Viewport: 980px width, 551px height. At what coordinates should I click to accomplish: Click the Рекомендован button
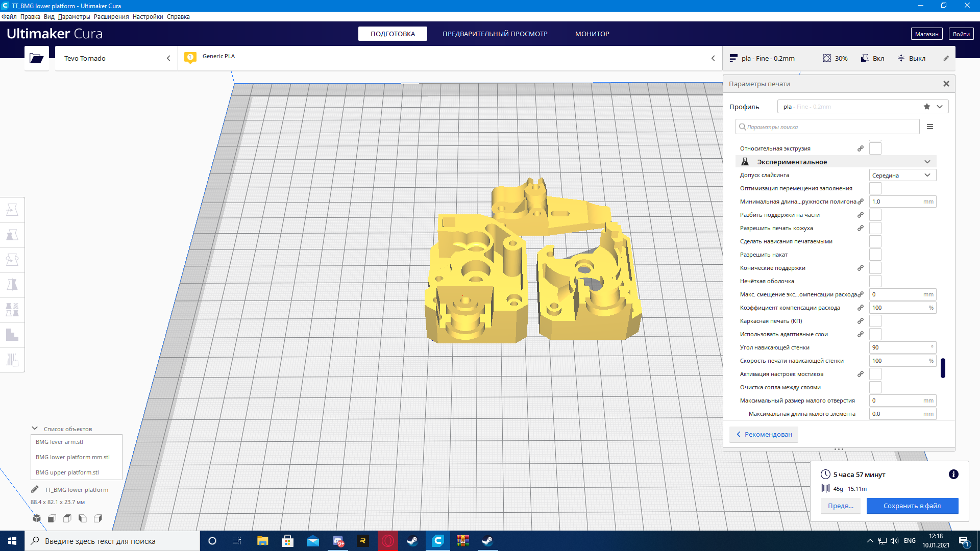pos(764,434)
